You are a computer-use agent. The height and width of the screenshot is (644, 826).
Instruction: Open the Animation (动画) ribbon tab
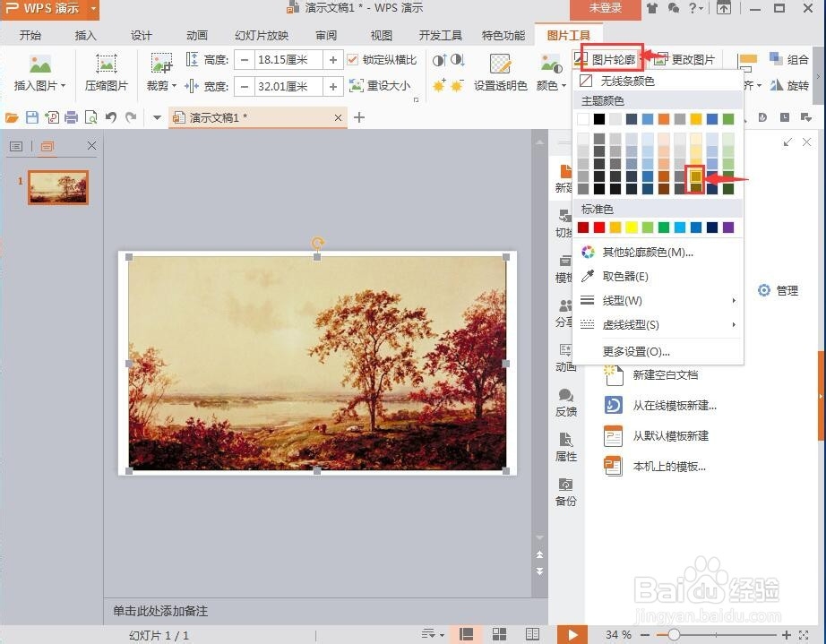click(x=197, y=35)
